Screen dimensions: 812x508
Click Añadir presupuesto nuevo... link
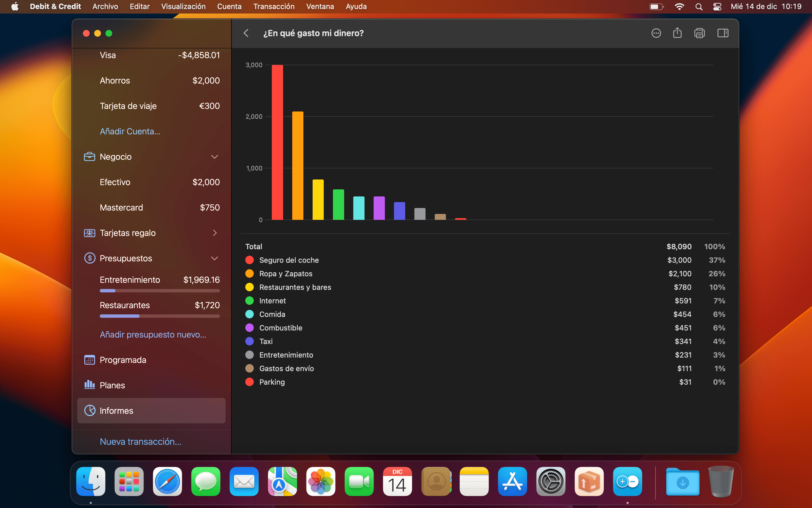point(153,335)
